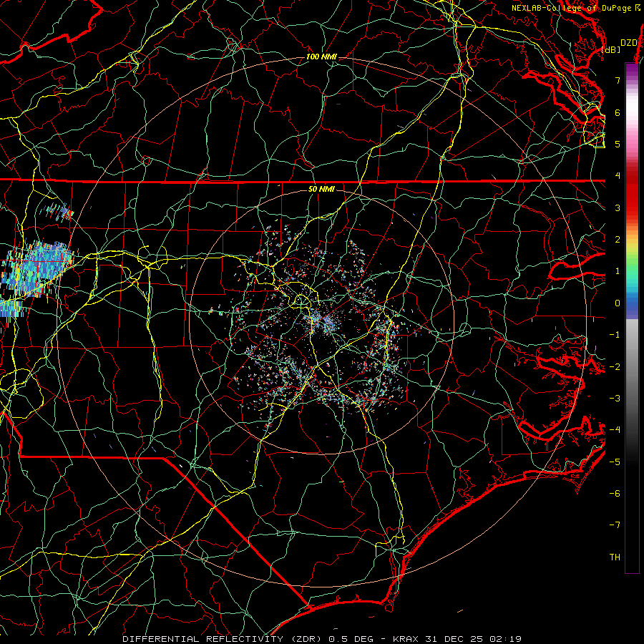Click the -3 dB label on color scale
The height and width of the screenshot is (644, 644).
point(615,399)
